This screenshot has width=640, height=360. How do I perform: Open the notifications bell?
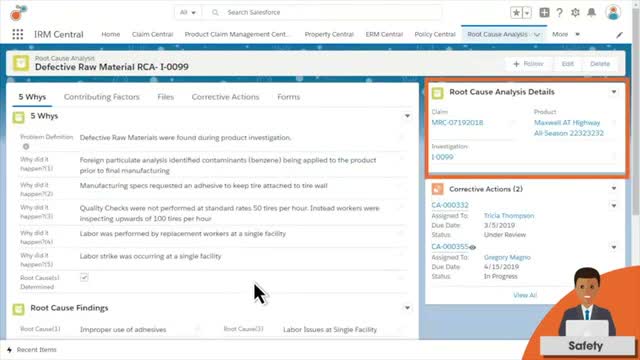point(591,13)
